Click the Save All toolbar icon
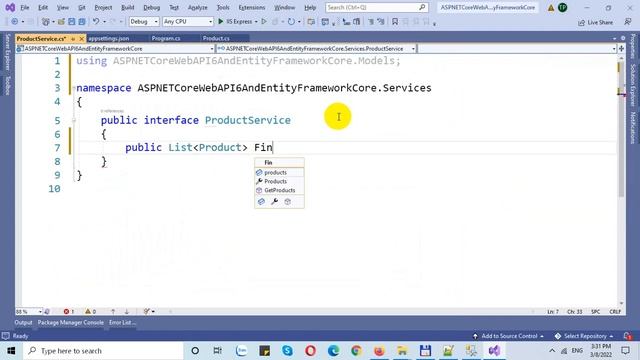 click(x=82, y=22)
